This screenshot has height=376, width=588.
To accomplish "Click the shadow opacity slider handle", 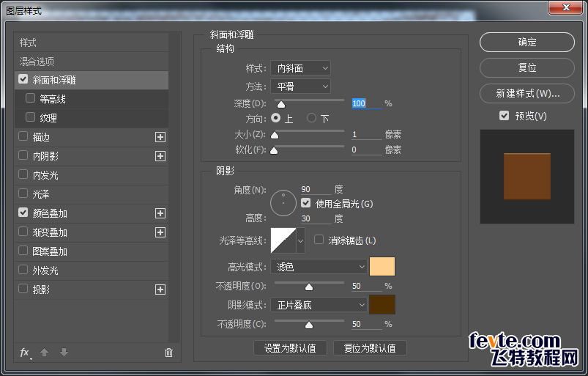I will [309, 325].
